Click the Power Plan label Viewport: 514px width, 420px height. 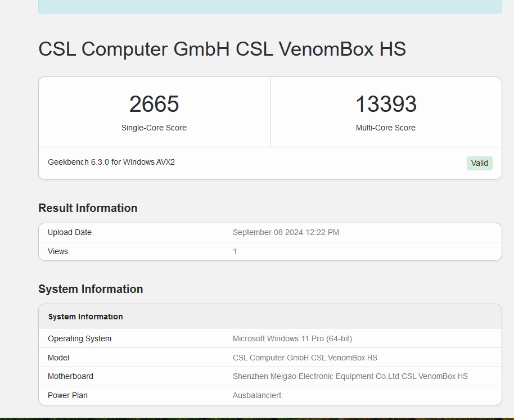pos(67,395)
